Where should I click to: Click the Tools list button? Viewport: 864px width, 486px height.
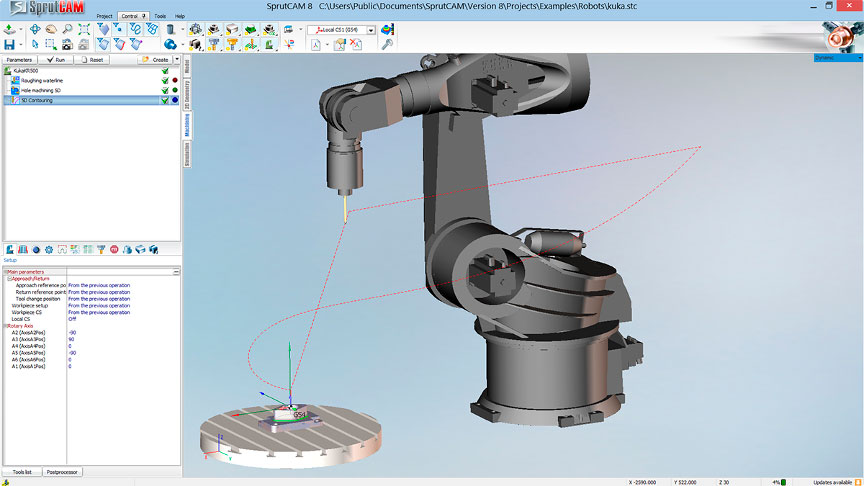click(22, 472)
